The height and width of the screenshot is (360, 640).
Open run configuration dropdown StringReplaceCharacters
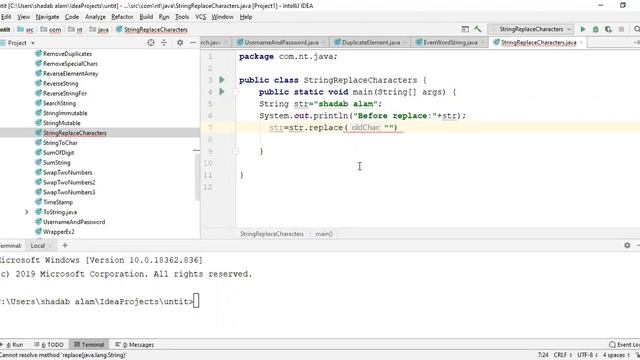[x=531, y=29]
